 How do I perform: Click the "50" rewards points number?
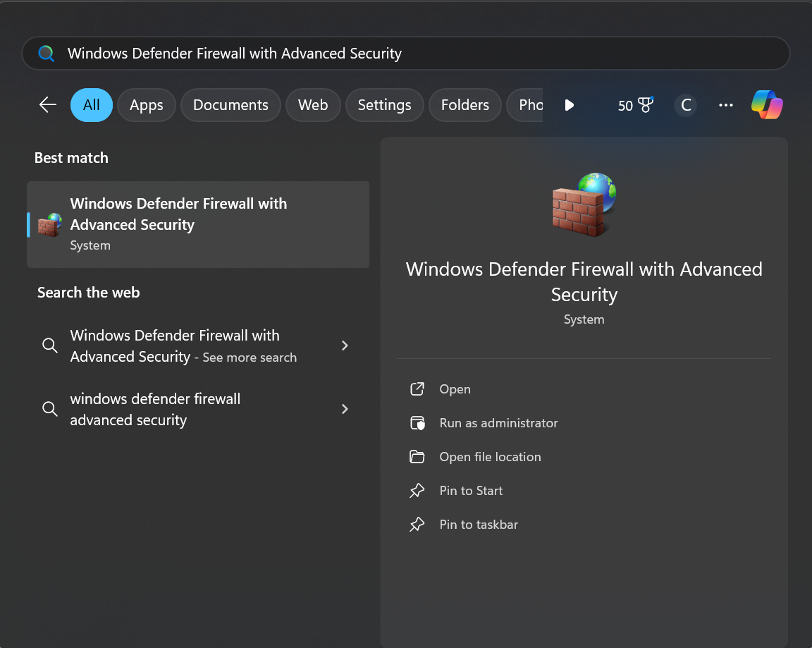(626, 106)
